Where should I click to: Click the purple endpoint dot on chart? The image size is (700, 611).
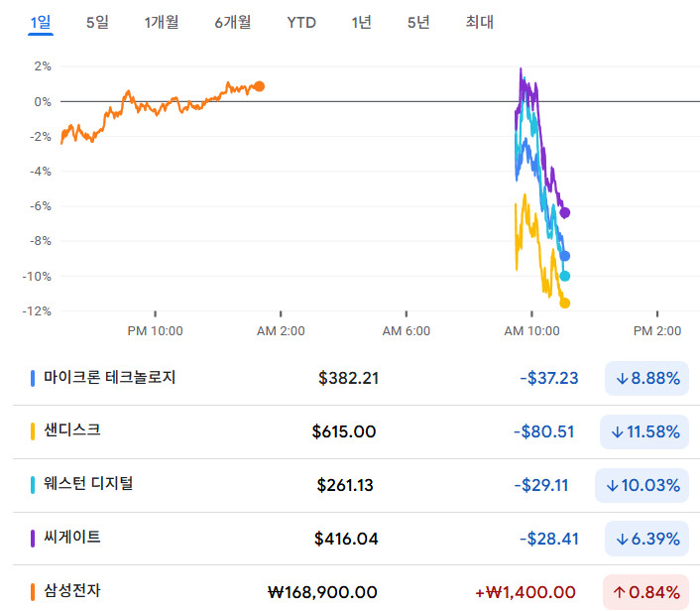[565, 212]
